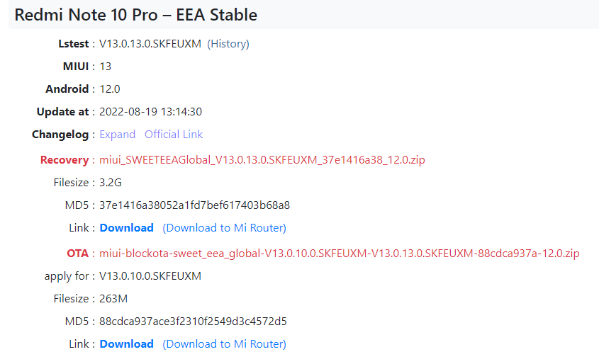Expand the Changelog section
Image resolution: width=599 pixels, height=364 pixels.
[x=117, y=135]
